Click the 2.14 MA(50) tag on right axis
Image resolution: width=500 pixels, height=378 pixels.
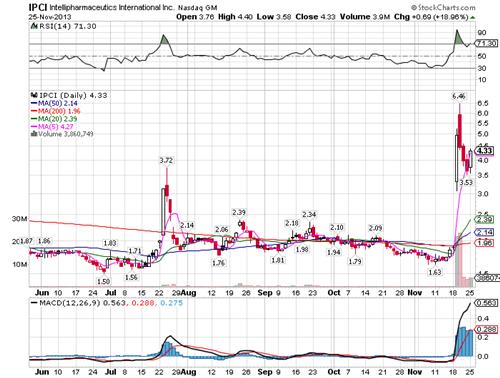point(484,232)
